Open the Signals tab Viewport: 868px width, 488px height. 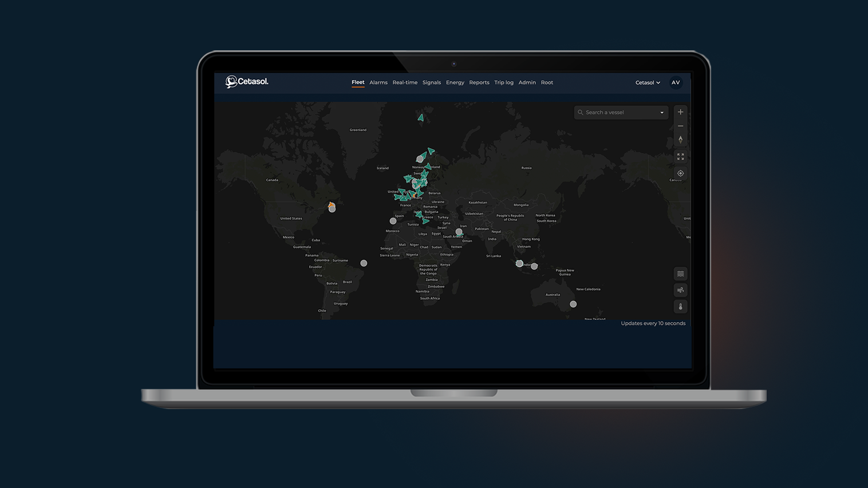432,82
